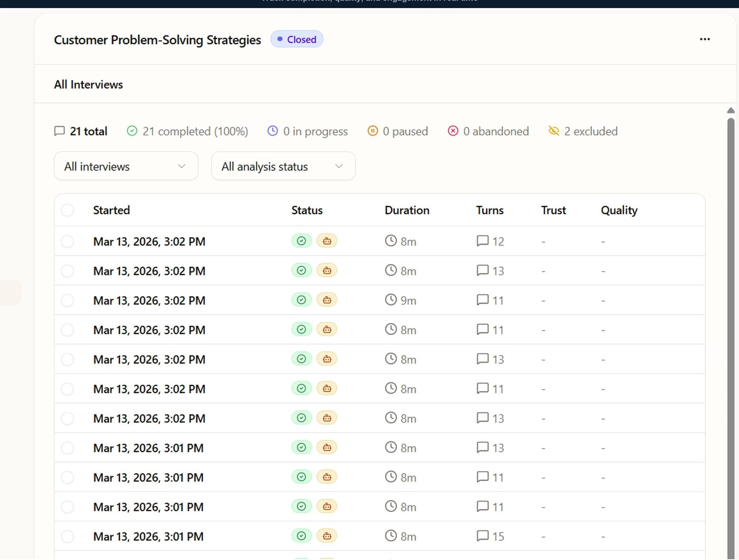Click the orange paused icon
This screenshot has height=560, width=739.
[372, 131]
